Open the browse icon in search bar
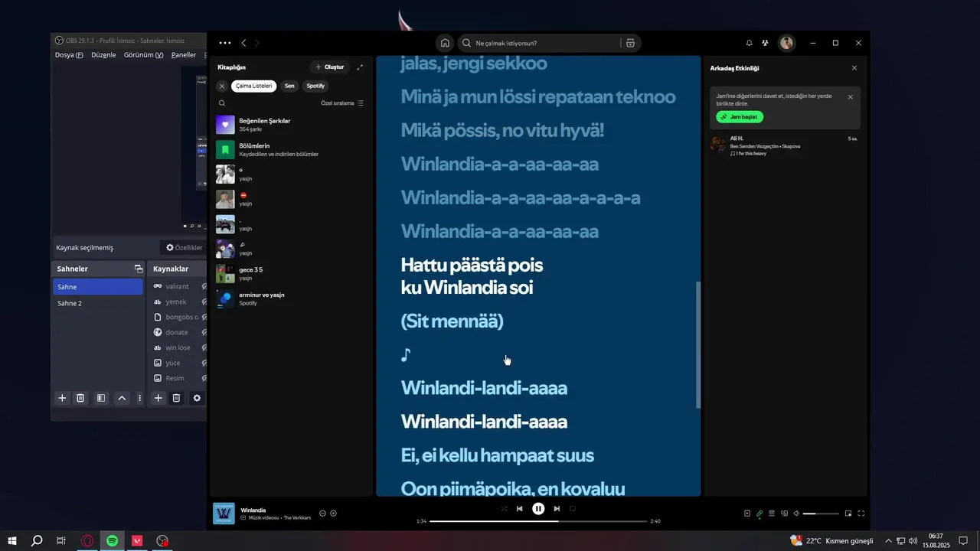 pos(630,43)
